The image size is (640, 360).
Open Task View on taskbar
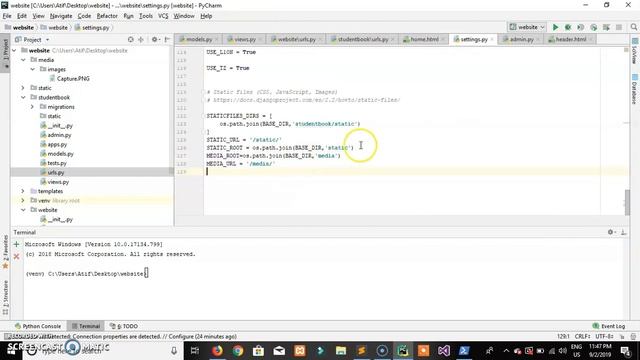(195, 351)
